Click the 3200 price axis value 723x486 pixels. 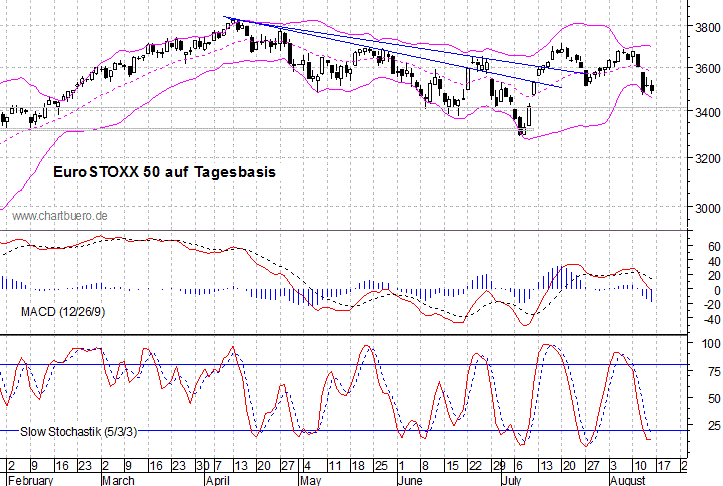tap(708, 159)
